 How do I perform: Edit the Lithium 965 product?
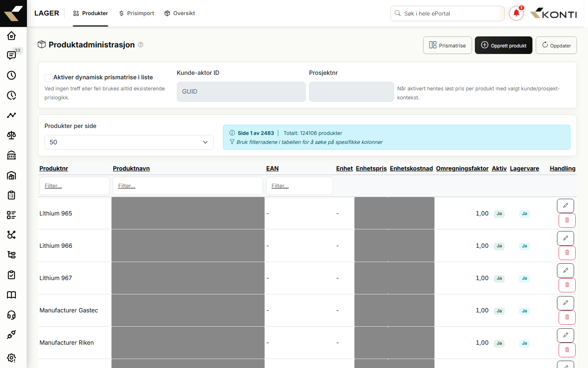pos(566,206)
